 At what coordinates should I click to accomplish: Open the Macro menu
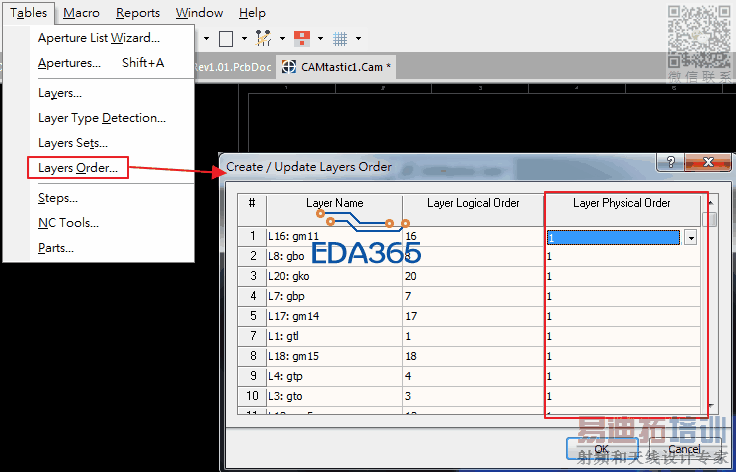pyautogui.click(x=81, y=13)
